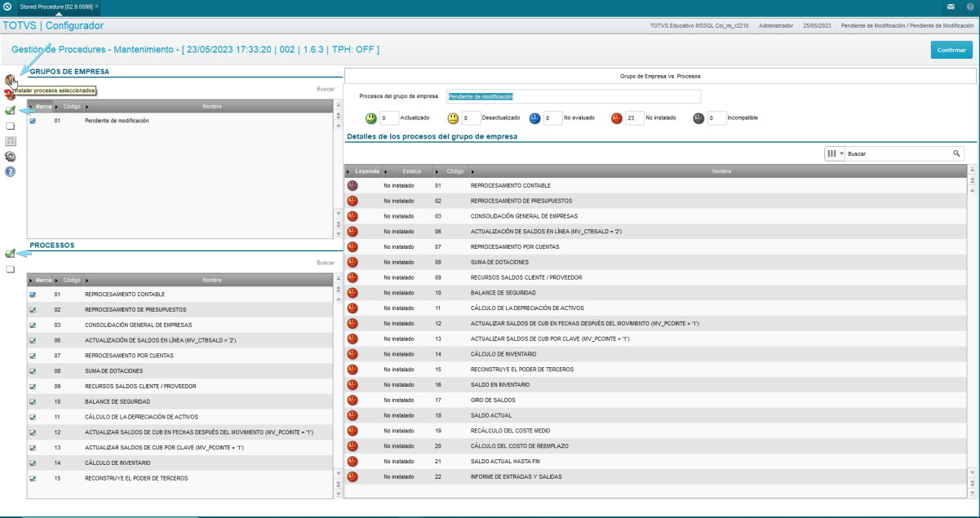980x518 pixels.
Task: Click red status icon of BALANCE DE SEGURIDAD detail row
Action: [x=353, y=293]
